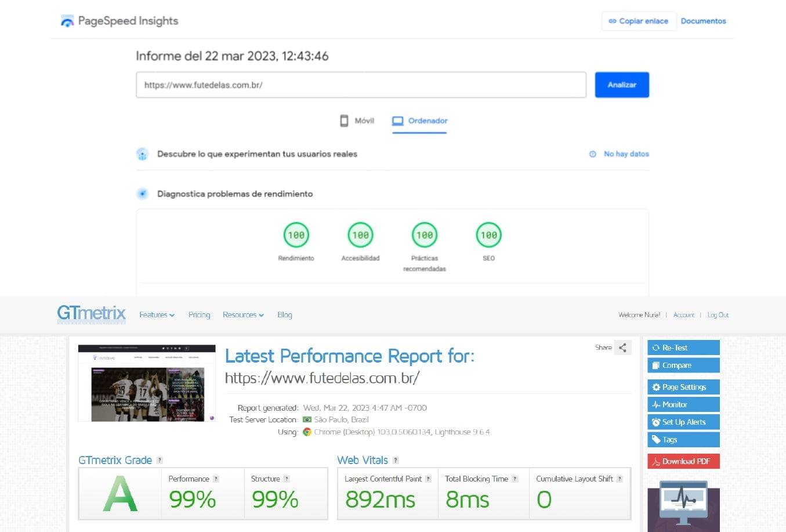Click the Tags button
Viewport: 786px width, 532px height.
coord(683,439)
